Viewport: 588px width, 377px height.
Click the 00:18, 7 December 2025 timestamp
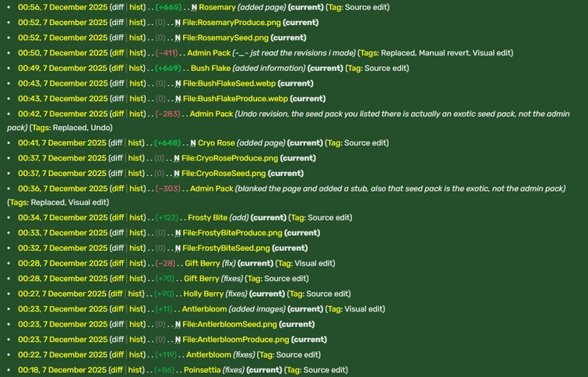(x=62, y=370)
